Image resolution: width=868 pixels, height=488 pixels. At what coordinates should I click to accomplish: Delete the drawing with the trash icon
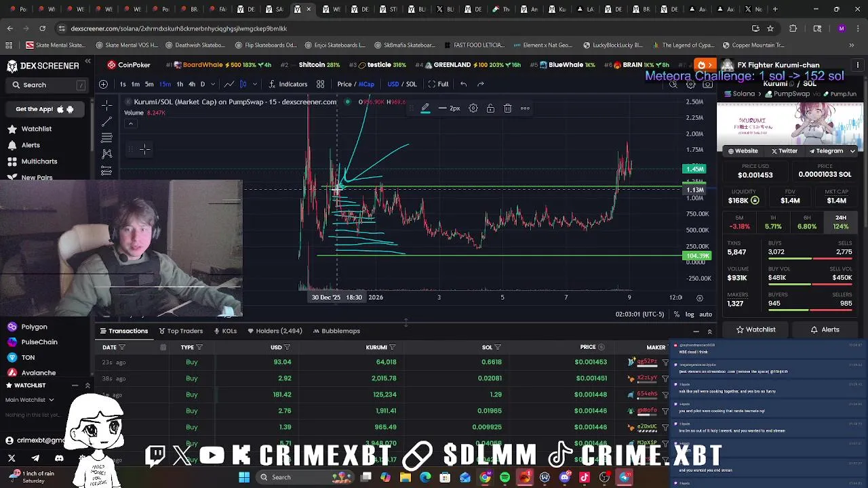507,108
